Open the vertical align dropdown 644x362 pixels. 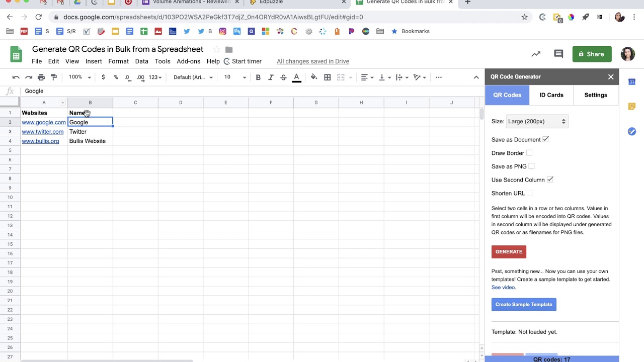pos(385,77)
